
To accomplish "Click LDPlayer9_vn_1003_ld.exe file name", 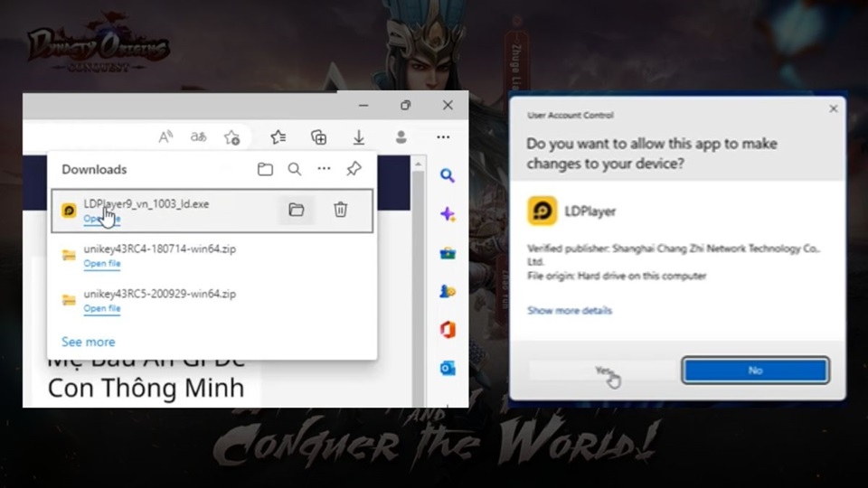I will (x=146, y=203).
